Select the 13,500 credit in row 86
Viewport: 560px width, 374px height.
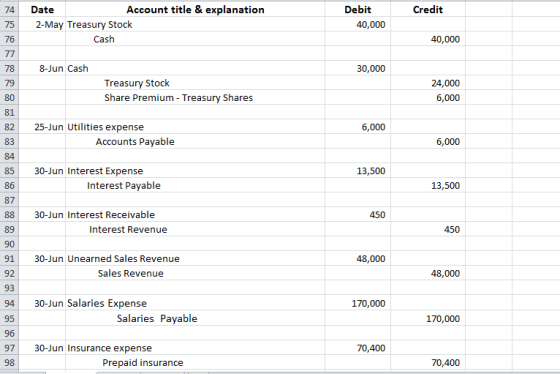tap(428, 185)
